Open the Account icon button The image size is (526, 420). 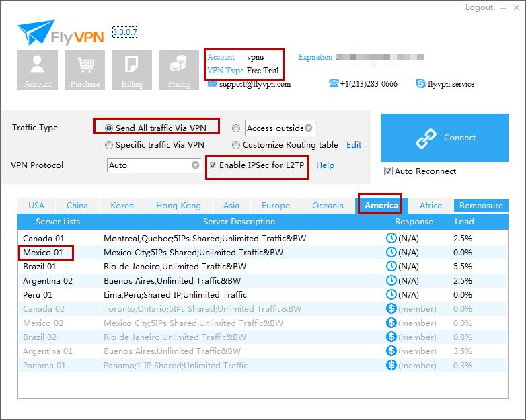tap(38, 70)
